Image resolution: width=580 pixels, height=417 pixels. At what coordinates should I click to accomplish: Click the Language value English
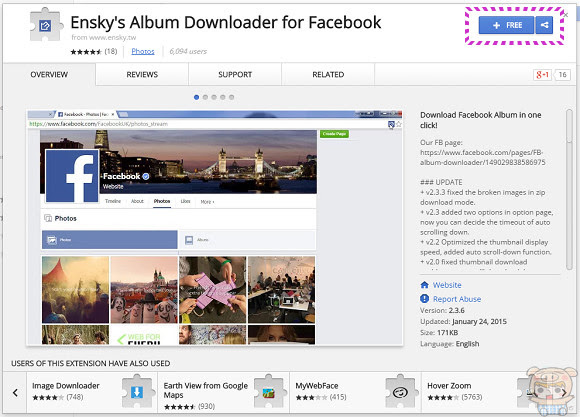click(467, 344)
